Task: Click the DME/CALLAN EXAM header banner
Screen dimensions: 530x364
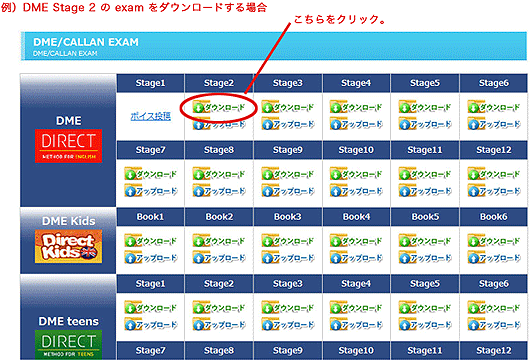Action: (x=274, y=46)
